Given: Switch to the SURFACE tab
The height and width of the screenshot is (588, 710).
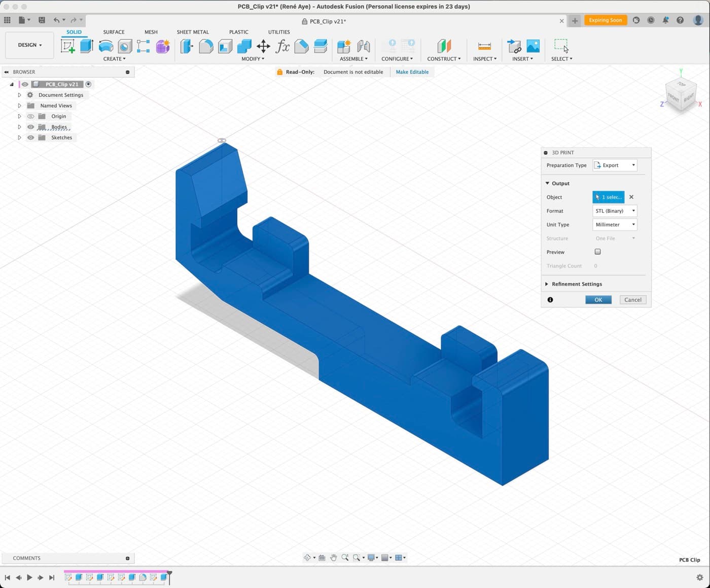Looking at the screenshot, I should coord(114,32).
